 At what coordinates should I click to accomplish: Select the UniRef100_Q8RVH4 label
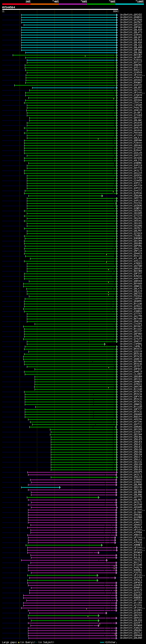pos(131,98)
